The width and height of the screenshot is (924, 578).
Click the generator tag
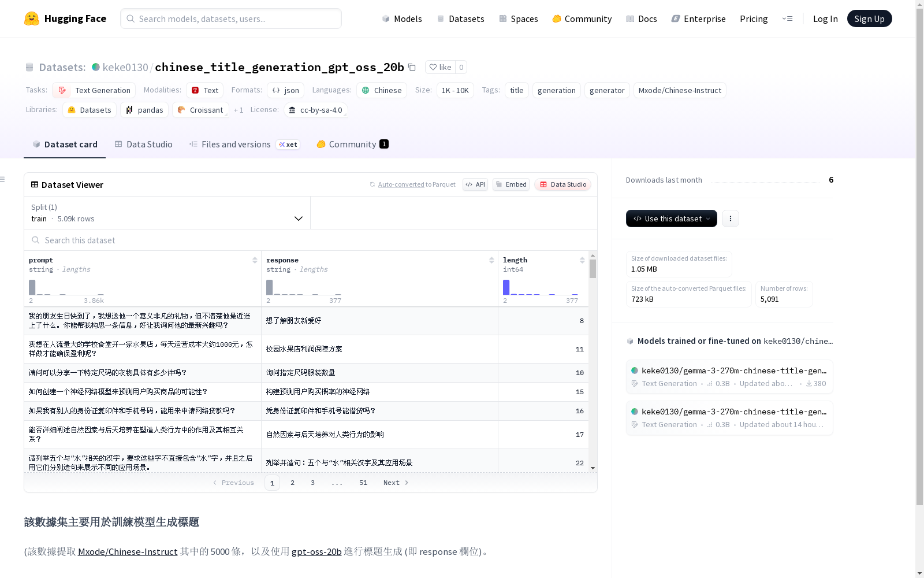tap(607, 90)
